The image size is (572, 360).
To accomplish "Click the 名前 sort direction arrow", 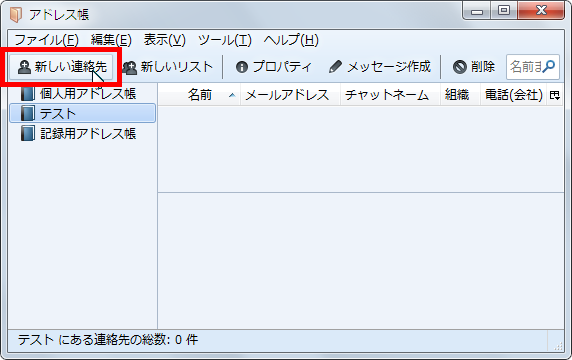I will [x=232, y=95].
